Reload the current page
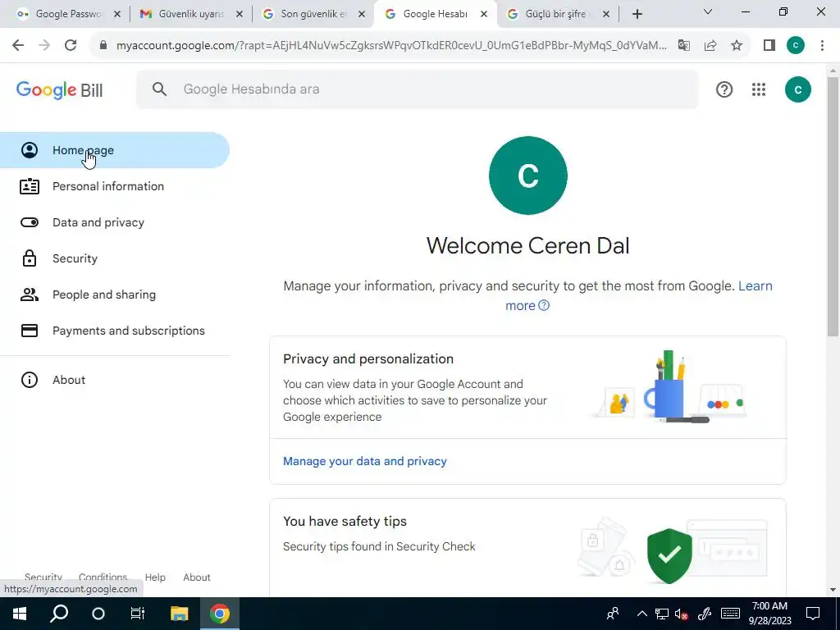Image resolution: width=840 pixels, height=630 pixels. click(71, 45)
